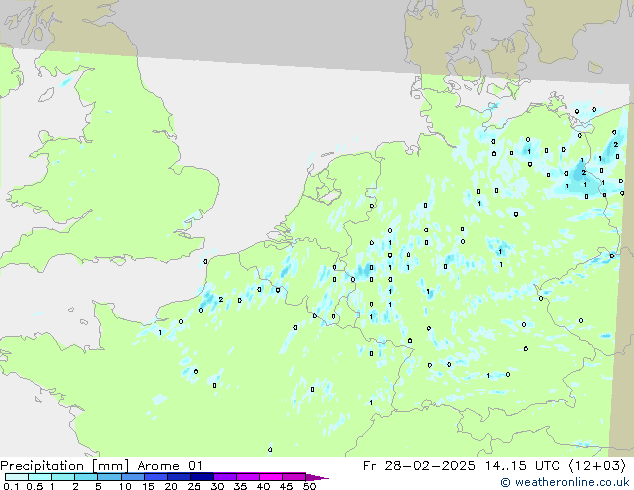Select the 35–40 mm violet legend swatch
Screen dimensions: 634x490
point(247,477)
